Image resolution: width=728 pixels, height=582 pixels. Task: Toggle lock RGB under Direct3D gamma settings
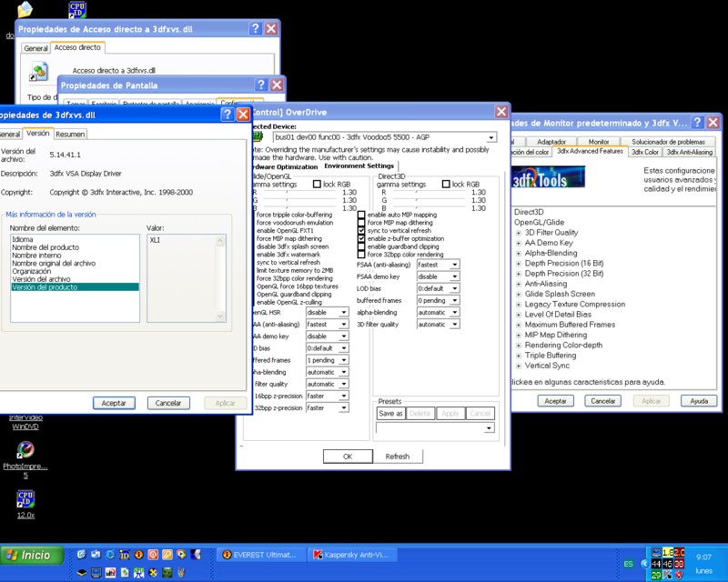[x=446, y=185]
